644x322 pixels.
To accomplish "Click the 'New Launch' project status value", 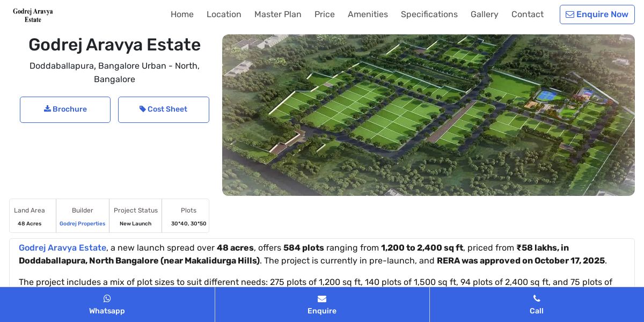I will coord(136,224).
